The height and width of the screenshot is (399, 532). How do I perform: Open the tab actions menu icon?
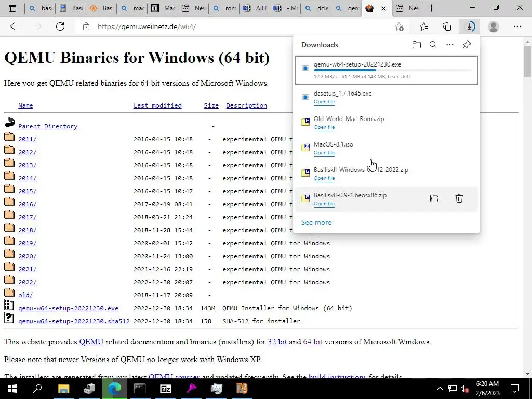12,8
